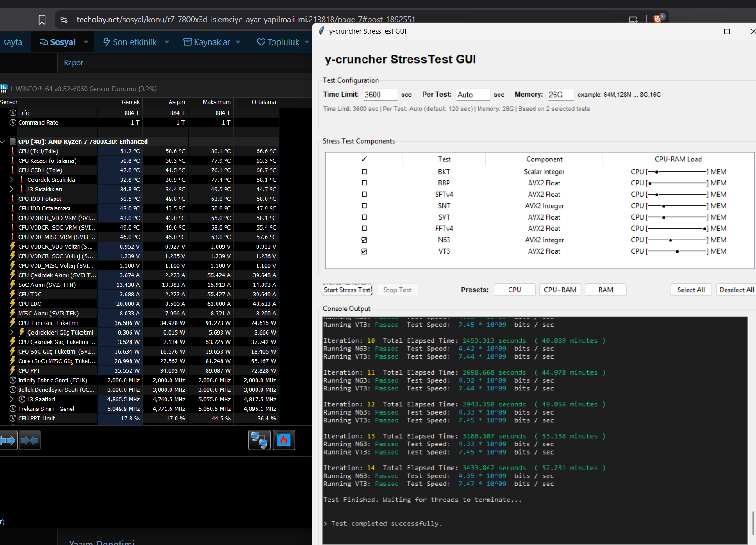Click the lightning icon beside CPU PPT row
The image size is (756, 545).
click(13, 370)
